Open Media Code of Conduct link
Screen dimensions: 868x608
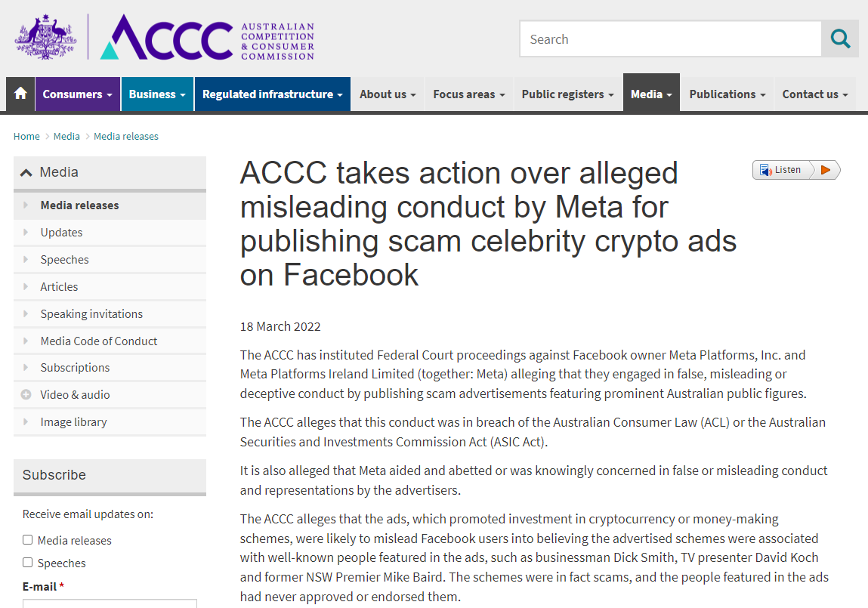(x=98, y=341)
